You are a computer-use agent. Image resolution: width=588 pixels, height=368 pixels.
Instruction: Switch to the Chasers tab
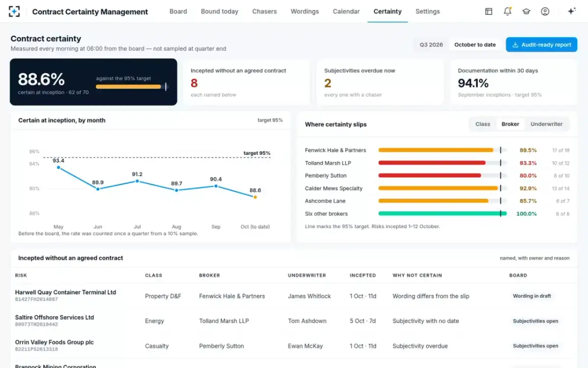pos(265,11)
